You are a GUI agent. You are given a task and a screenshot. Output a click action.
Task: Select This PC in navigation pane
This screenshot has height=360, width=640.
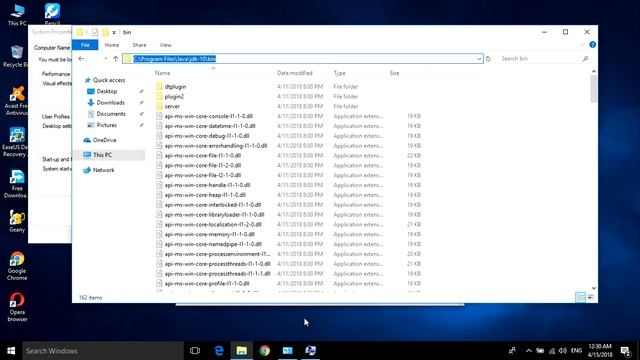pos(102,155)
